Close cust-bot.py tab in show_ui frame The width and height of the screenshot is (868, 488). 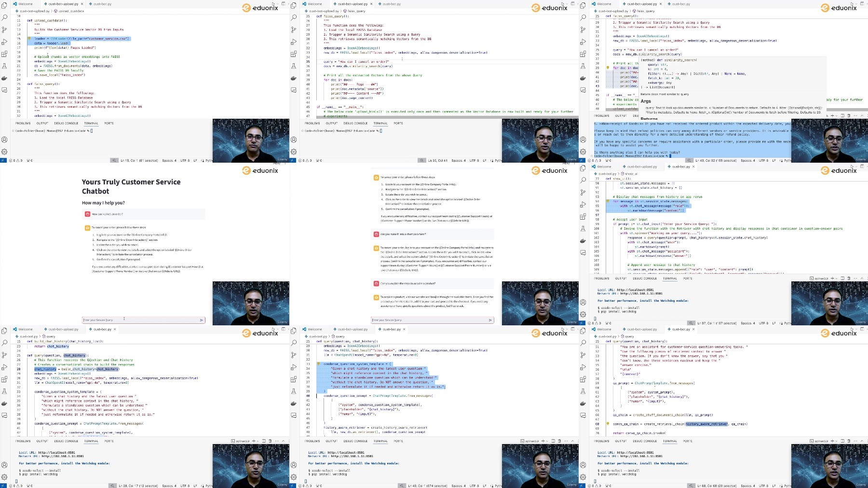pyautogui.click(x=693, y=167)
